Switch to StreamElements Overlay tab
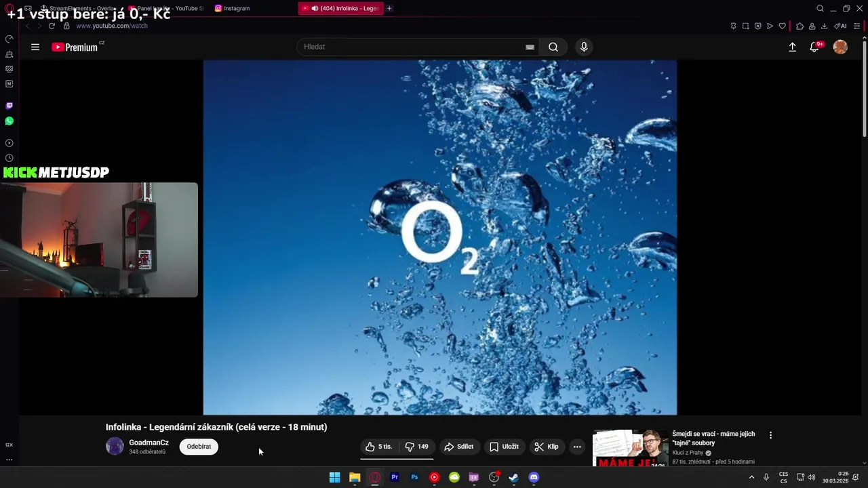Screen dimensions: 868x488 click(x=78, y=8)
